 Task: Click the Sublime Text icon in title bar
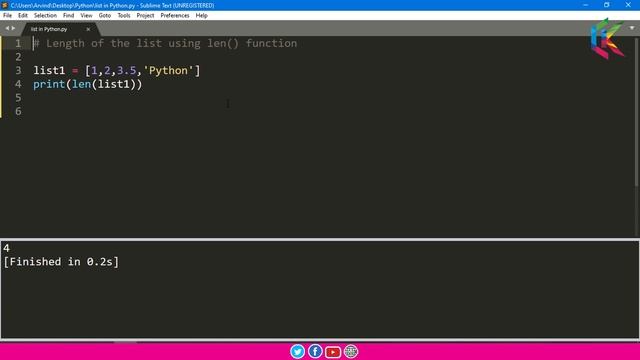(x=4, y=5)
